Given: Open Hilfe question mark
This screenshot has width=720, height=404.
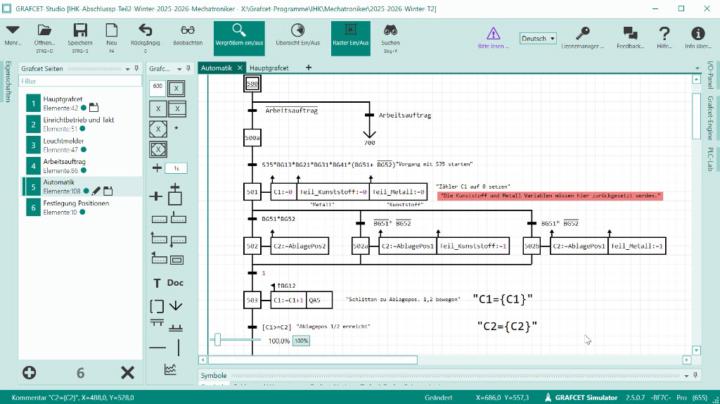Looking at the screenshot, I should 664,33.
